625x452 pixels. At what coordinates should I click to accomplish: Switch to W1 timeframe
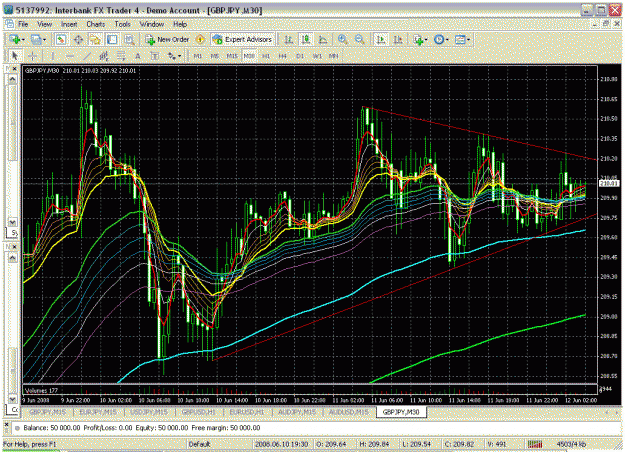click(317, 56)
